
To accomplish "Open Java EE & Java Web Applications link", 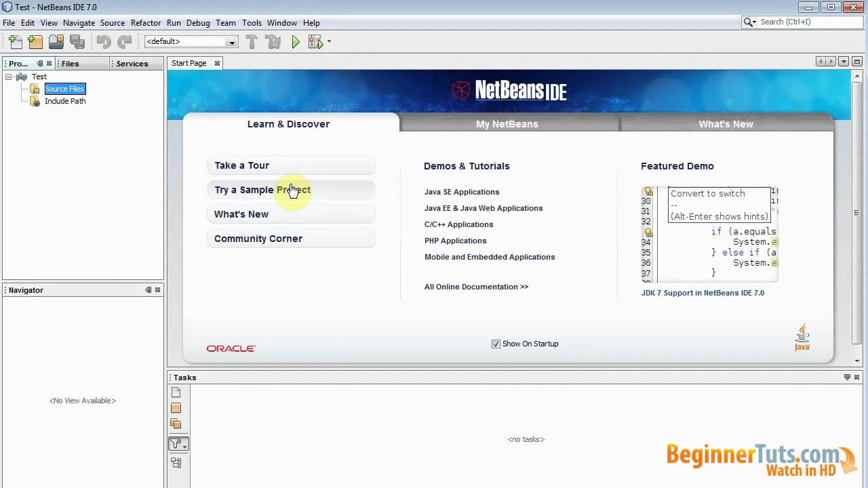I will click(484, 208).
